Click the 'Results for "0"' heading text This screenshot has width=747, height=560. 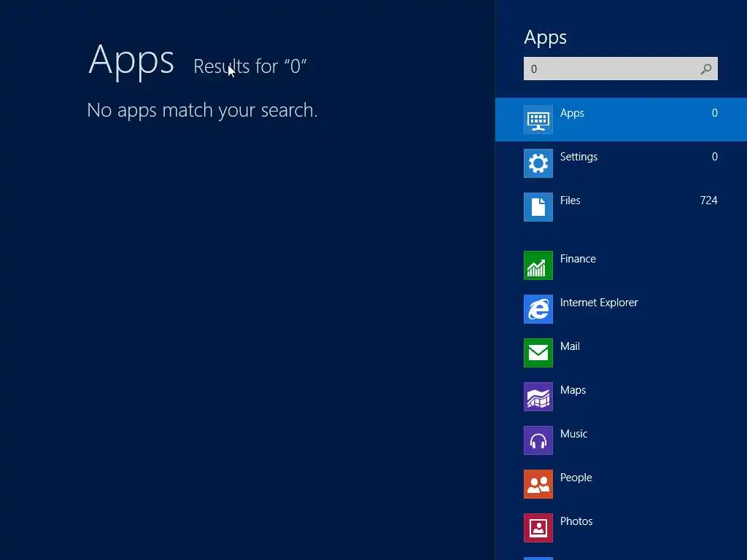point(249,66)
